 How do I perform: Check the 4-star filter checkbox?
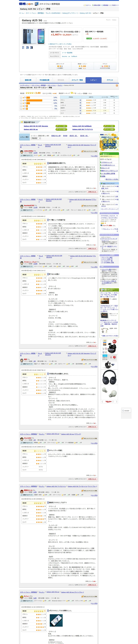[x=21, y=100]
